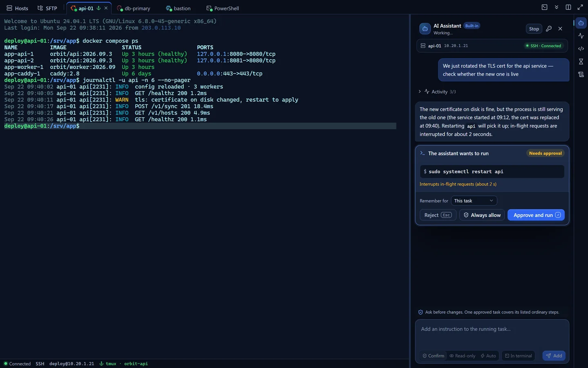Select Read-only mode

(462, 356)
